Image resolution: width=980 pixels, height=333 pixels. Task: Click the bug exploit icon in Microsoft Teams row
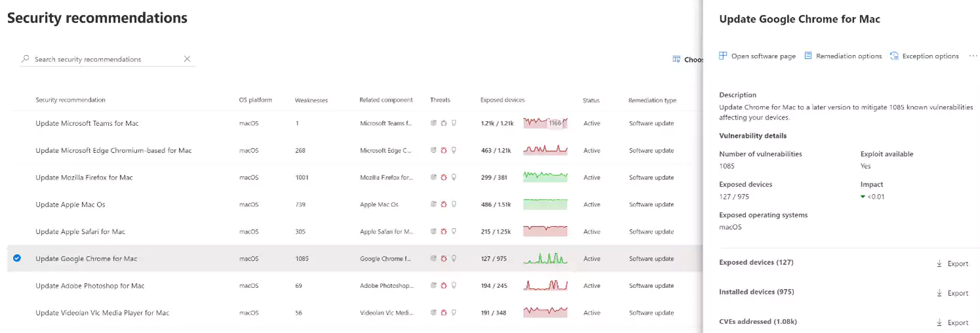[443, 123]
